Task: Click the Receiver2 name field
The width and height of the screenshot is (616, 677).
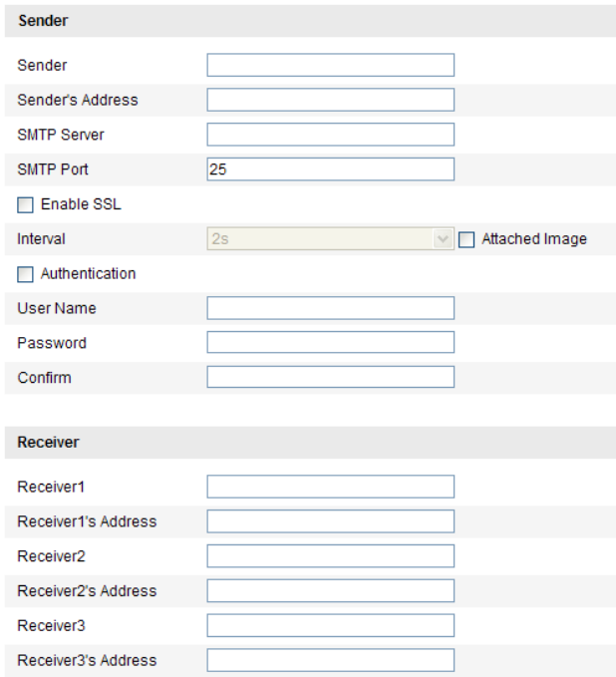Action: [330, 556]
